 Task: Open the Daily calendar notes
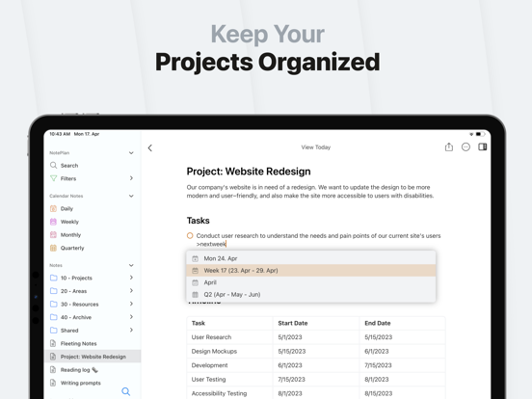click(93, 208)
